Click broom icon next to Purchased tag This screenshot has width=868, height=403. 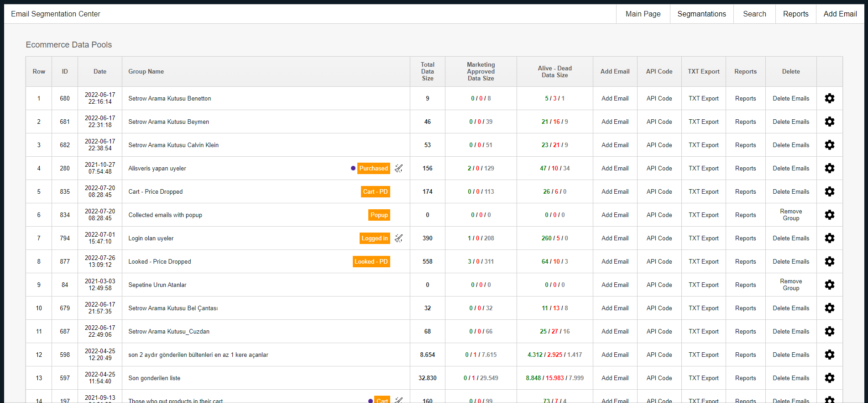399,168
